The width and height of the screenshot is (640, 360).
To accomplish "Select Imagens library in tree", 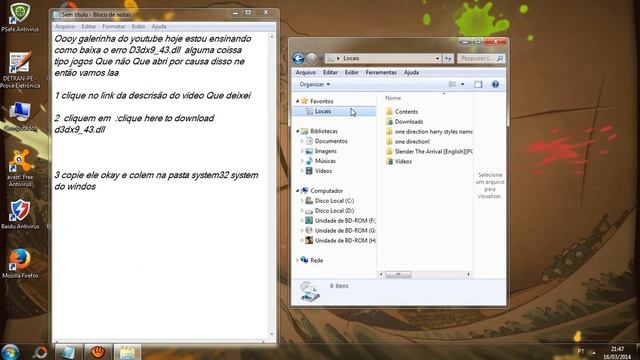I will [x=325, y=151].
